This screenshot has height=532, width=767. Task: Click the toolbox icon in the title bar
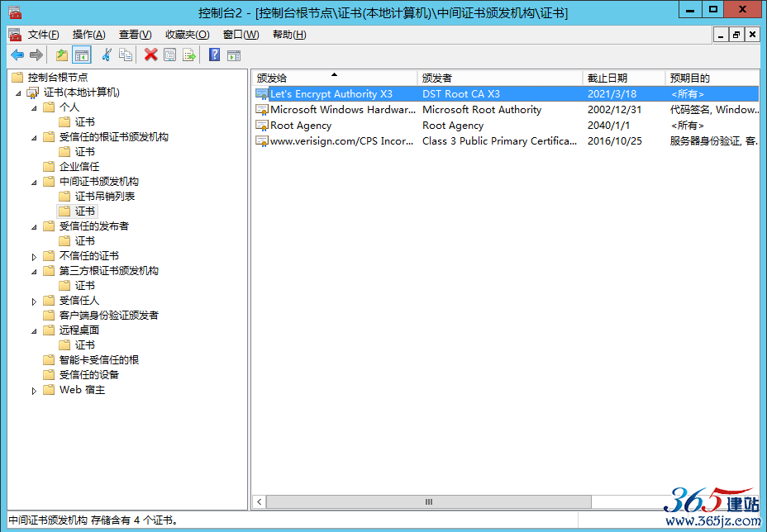tap(15, 12)
